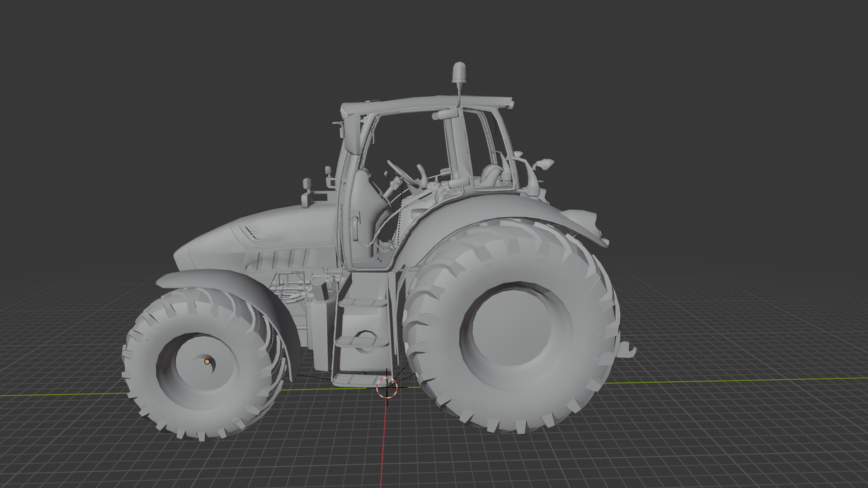Click the red-white 3D cursor
Viewport: 868px width, 488px height.
(387, 388)
